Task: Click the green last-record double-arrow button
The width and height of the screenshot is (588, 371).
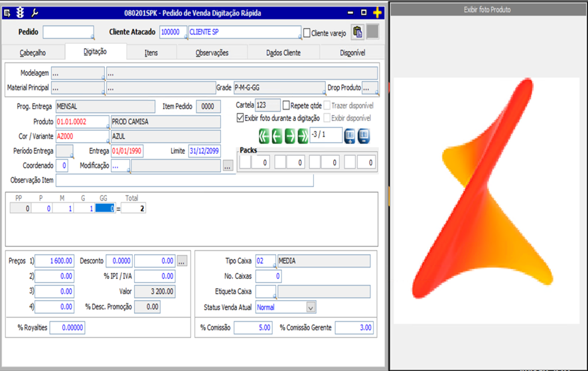Action: 303,136
